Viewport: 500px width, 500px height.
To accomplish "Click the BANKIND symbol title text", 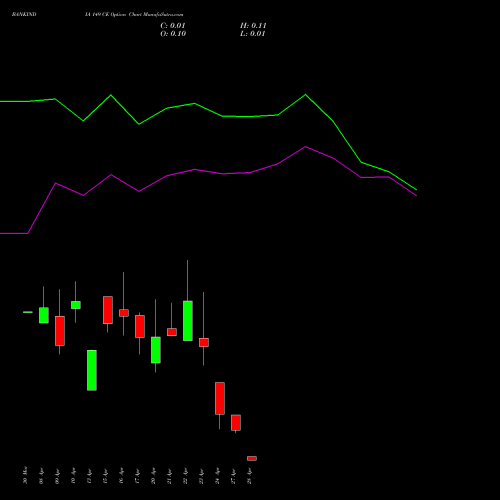I will (24, 14).
